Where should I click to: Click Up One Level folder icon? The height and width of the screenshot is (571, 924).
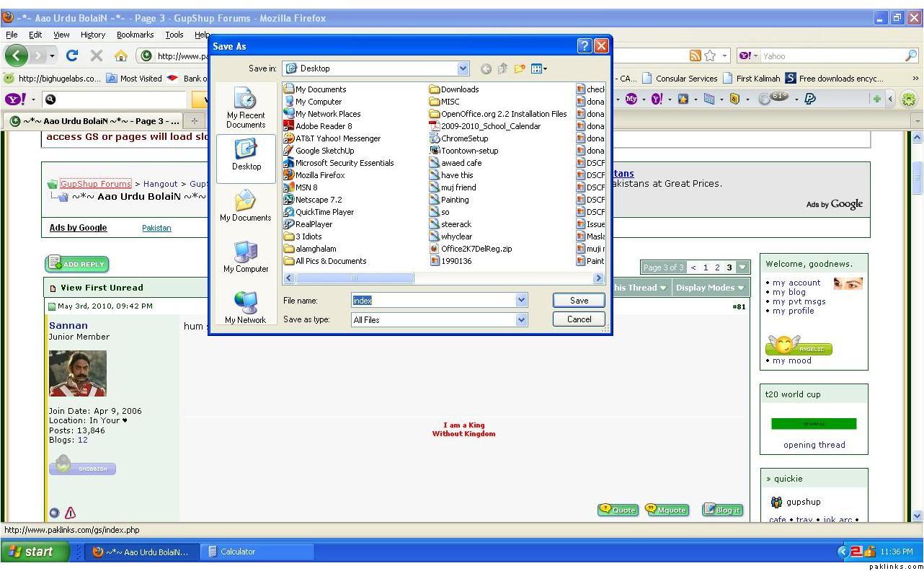pyautogui.click(x=502, y=68)
